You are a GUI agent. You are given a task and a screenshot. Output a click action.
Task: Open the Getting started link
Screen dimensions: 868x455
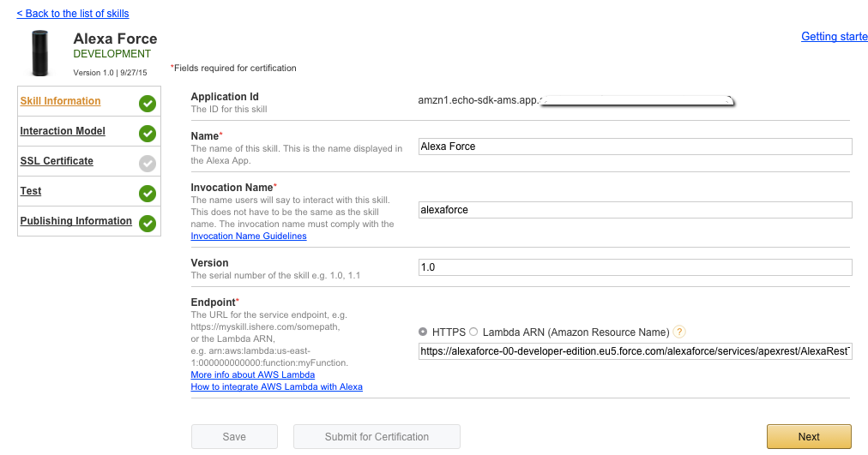[x=835, y=37]
